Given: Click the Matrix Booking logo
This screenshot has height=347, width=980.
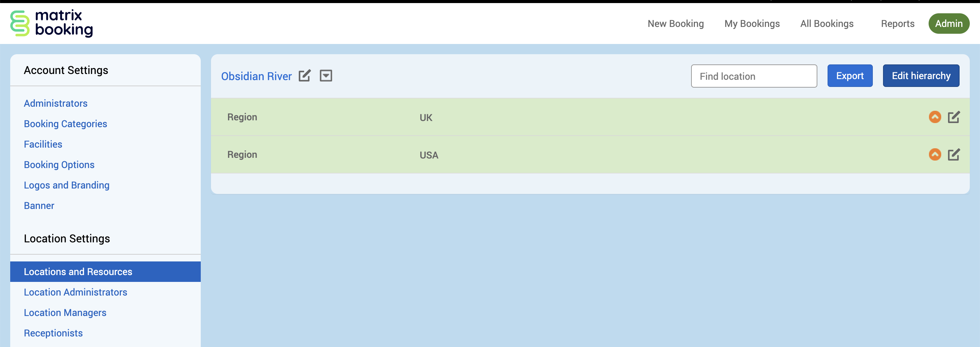Looking at the screenshot, I should [51, 23].
